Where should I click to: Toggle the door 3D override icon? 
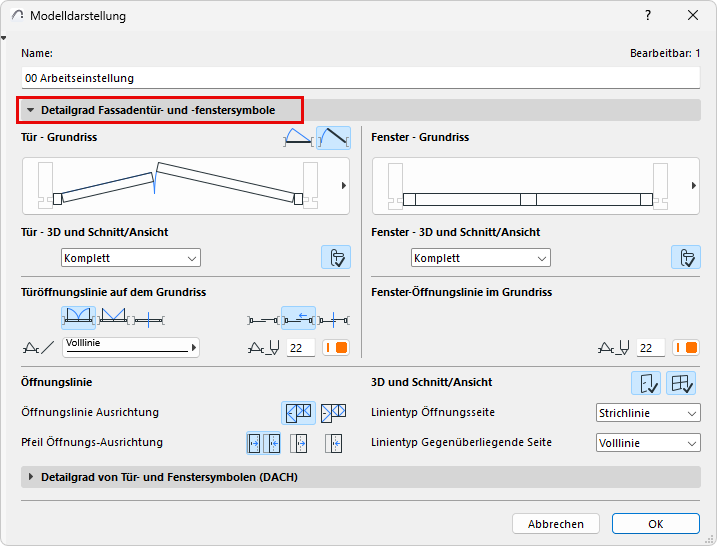(335, 258)
